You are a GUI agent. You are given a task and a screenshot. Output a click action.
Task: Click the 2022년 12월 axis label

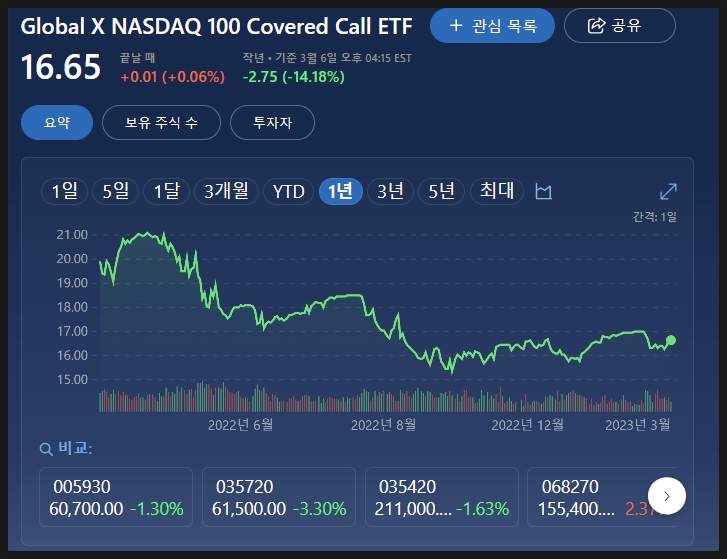click(528, 425)
